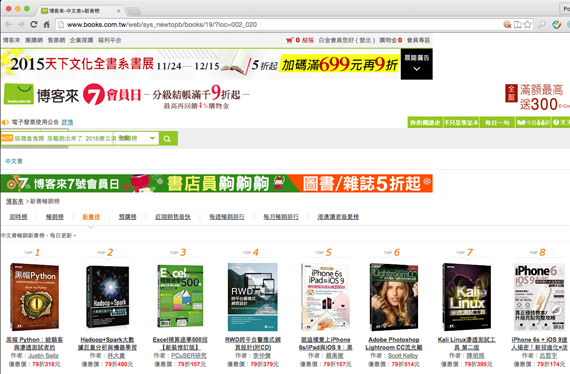Click the red 7 會員日 badge
Screen dimensions: 570x374
[x=112, y=94]
